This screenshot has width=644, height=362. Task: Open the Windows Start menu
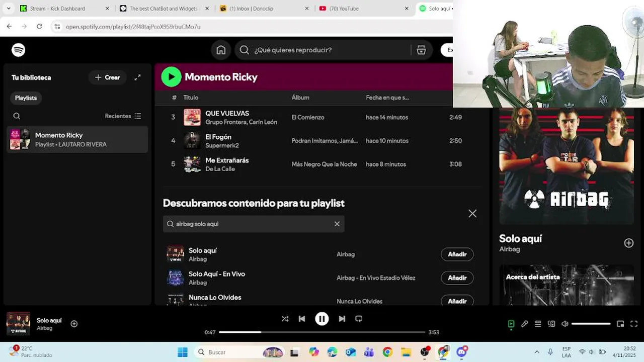tap(183, 352)
